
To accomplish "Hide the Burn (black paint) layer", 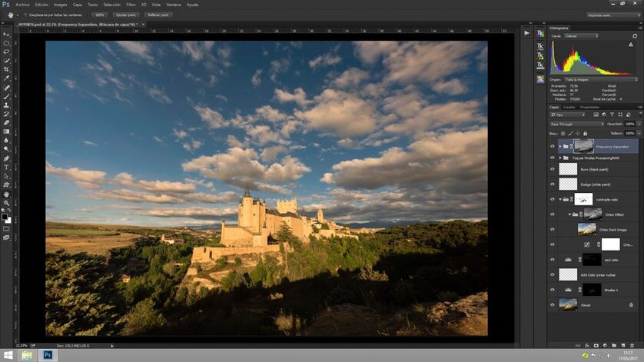I will 552,169.
